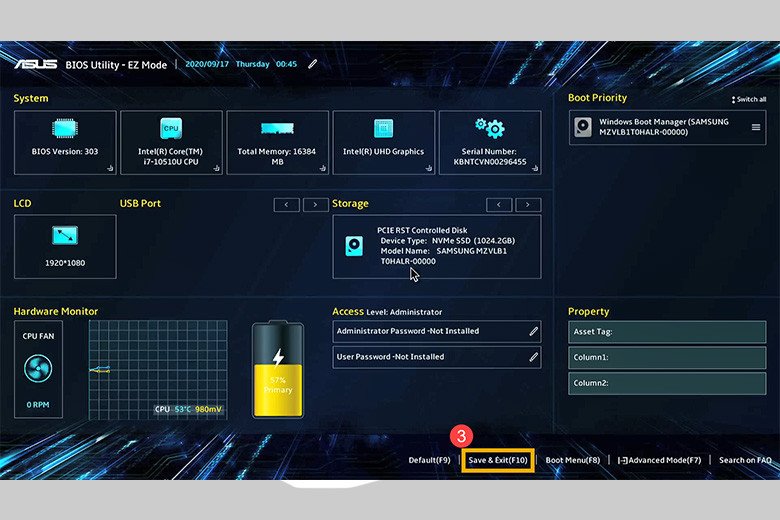
Task: Edit the Administrator Password entry
Action: click(533, 331)
